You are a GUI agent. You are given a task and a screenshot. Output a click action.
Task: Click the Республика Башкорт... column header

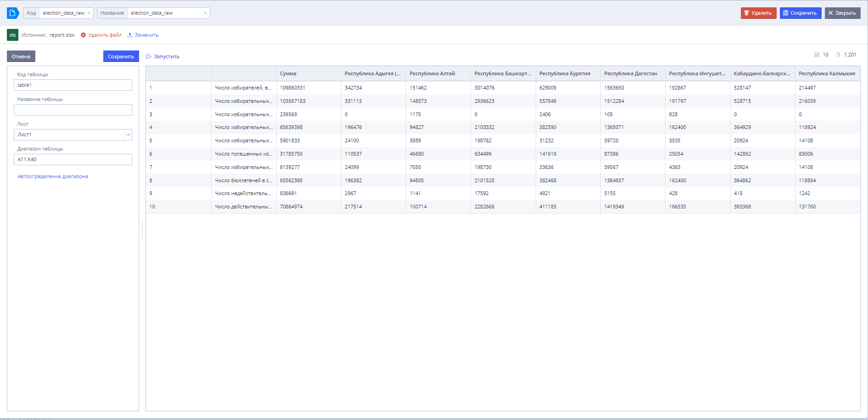coord(503,73)
